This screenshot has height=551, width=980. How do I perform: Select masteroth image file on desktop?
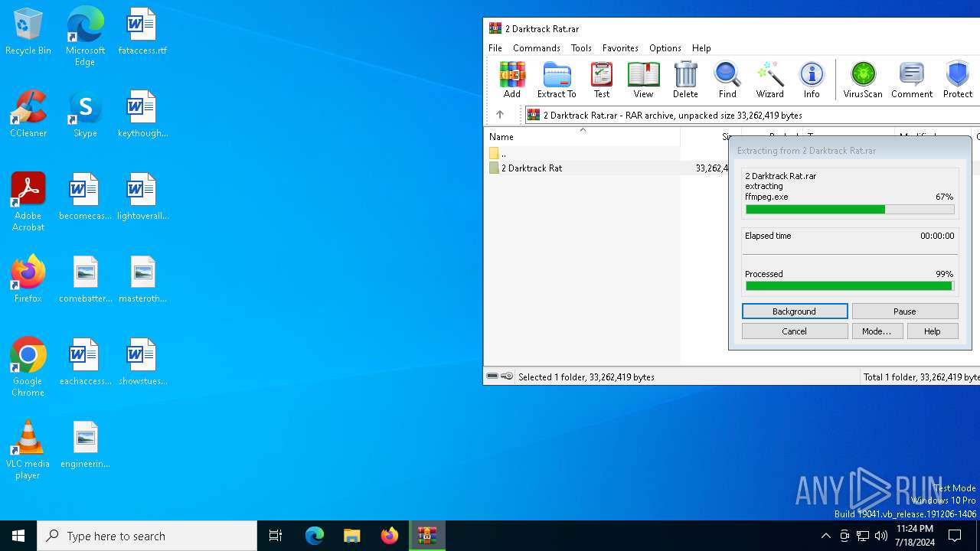click(x=142, y=279)
